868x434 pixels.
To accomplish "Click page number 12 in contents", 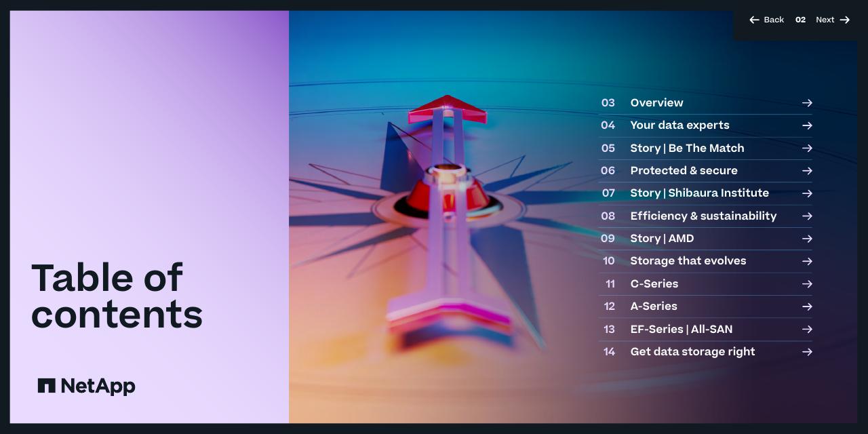I will [609, 307].
